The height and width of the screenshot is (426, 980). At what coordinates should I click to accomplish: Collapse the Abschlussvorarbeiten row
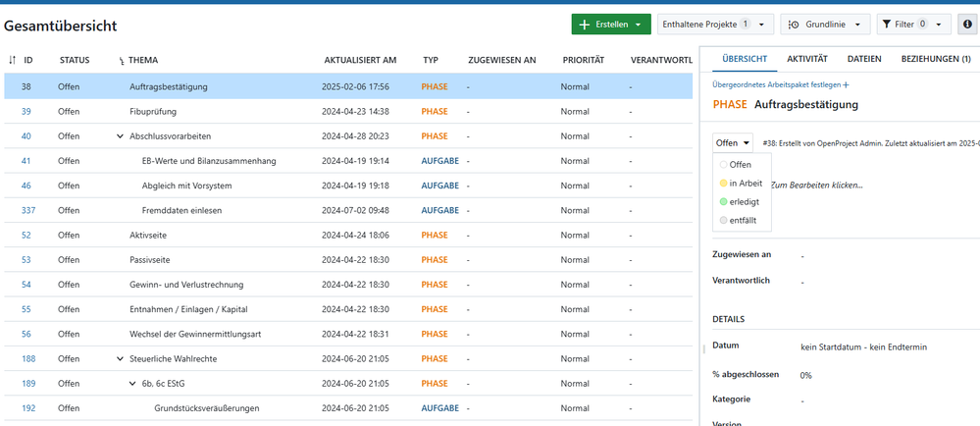tap(121, 135)
